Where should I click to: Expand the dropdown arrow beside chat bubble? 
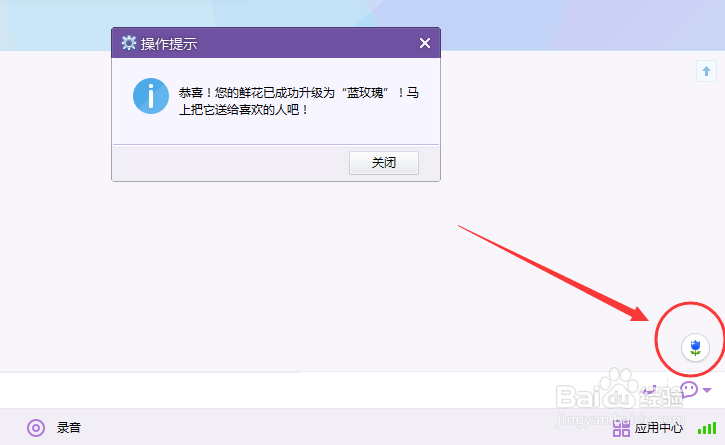[x=707, y=390]
